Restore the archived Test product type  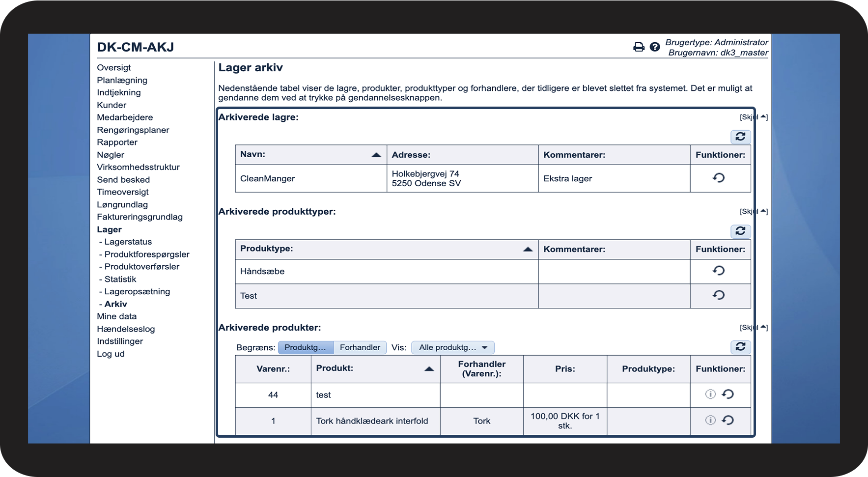[719, 295]
